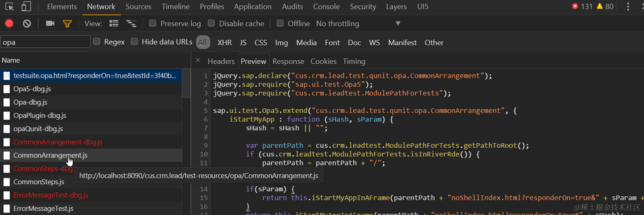Close the request details pane X
644x215 pixels.
pos(198,61)
